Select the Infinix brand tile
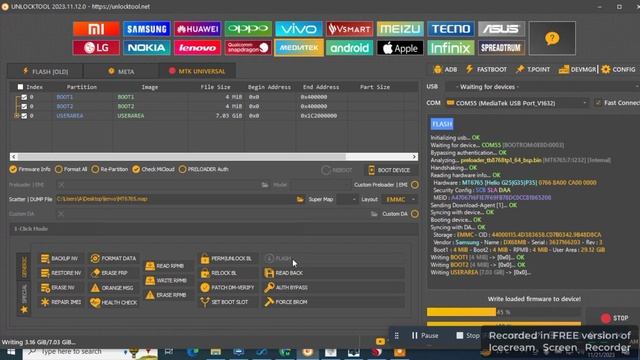Screen dimensions: 640x360 click(451, 48)
